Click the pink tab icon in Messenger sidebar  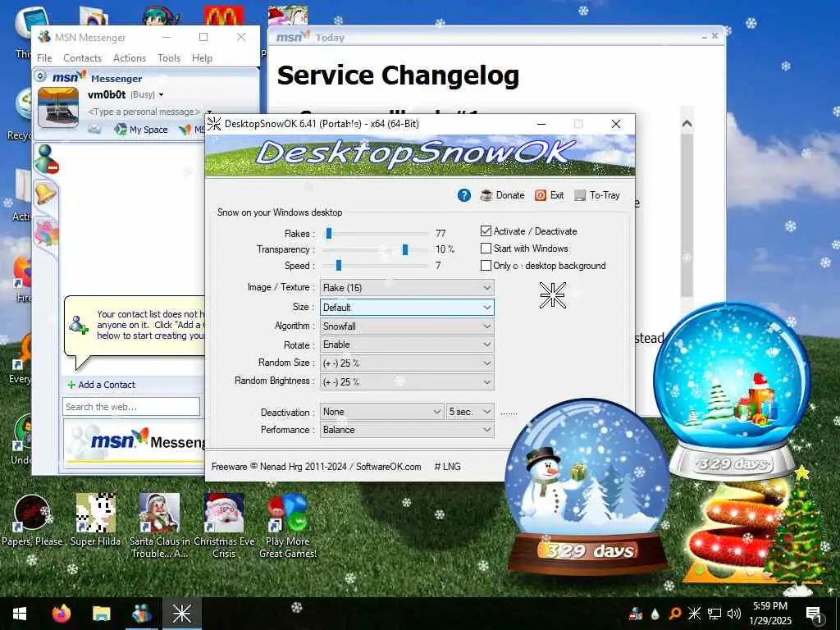point(46,234)
